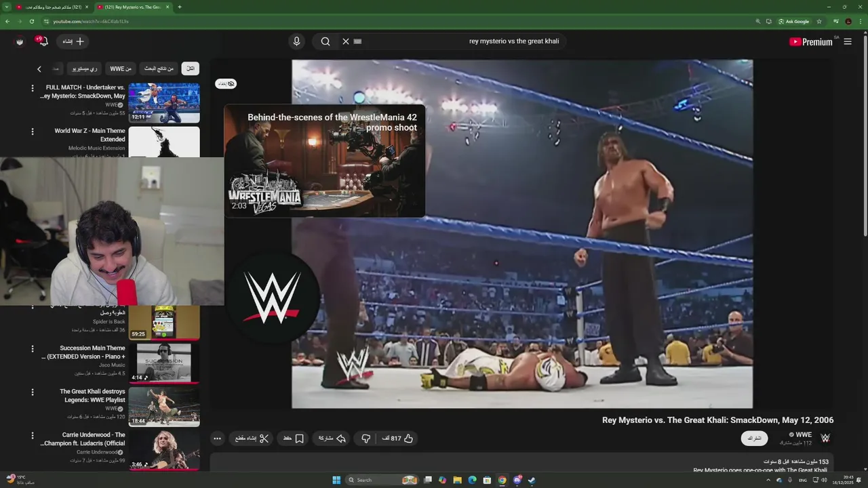The image size is (868, 488).
Task: Open the YouTube account avatar menu
Action: 20,41
